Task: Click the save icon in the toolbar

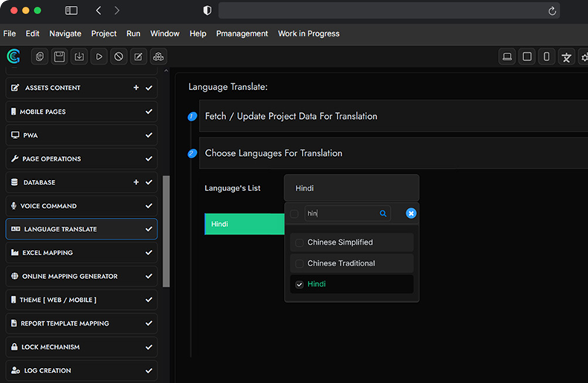Action: (x=59, y=57)
